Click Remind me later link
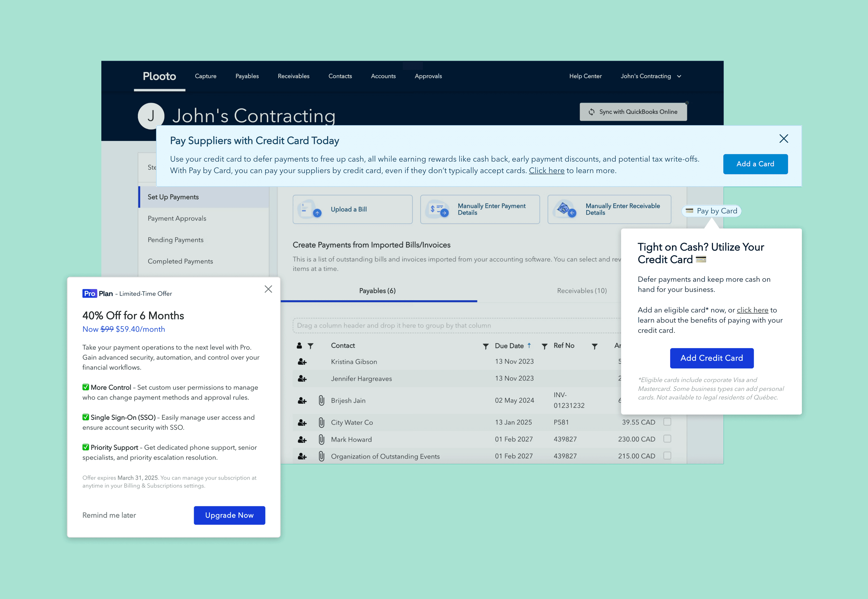 109,515
